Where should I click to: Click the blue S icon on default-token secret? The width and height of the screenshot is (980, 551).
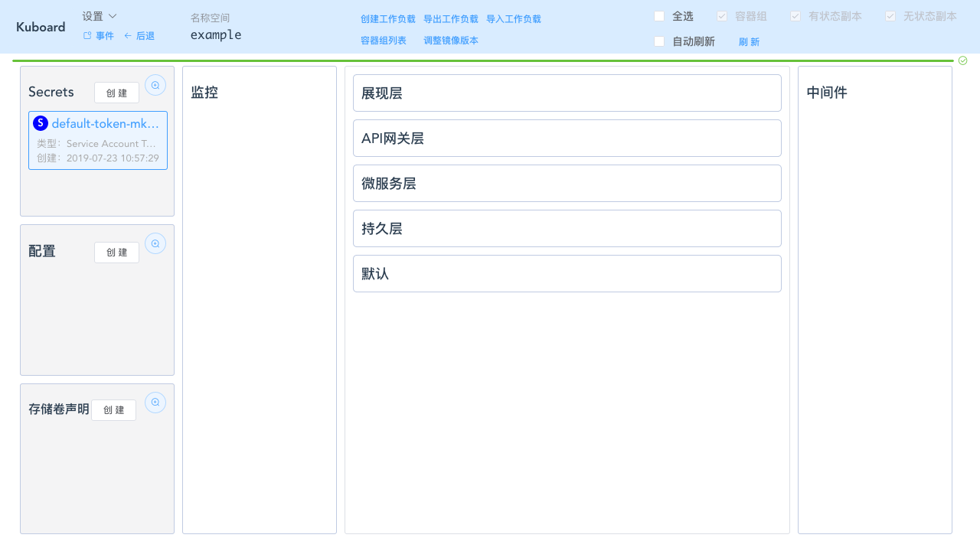tap(41, 123)
